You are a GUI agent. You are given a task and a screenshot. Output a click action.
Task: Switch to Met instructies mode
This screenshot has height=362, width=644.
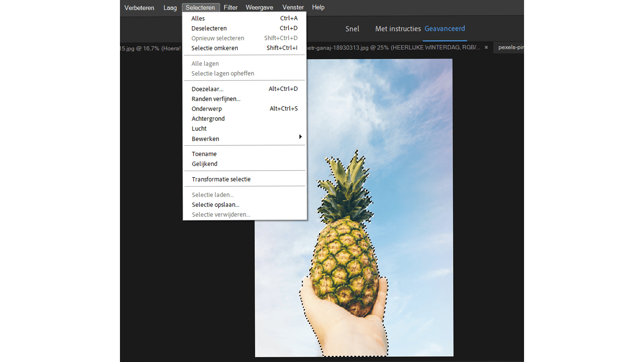398,29
